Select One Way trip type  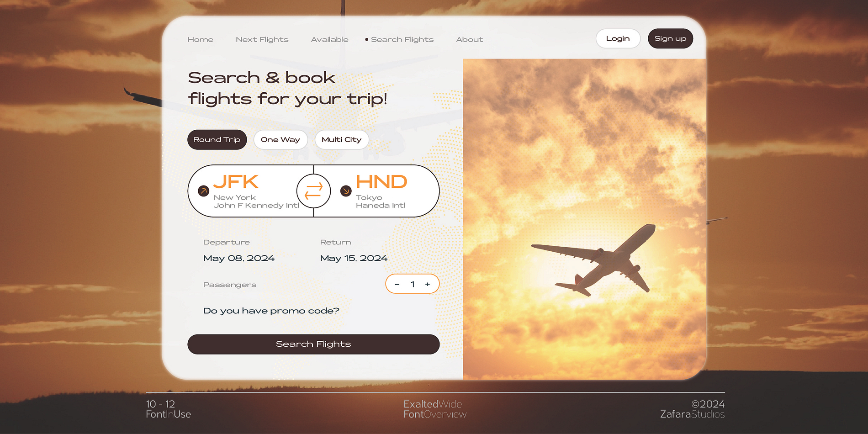coord(281,140)
